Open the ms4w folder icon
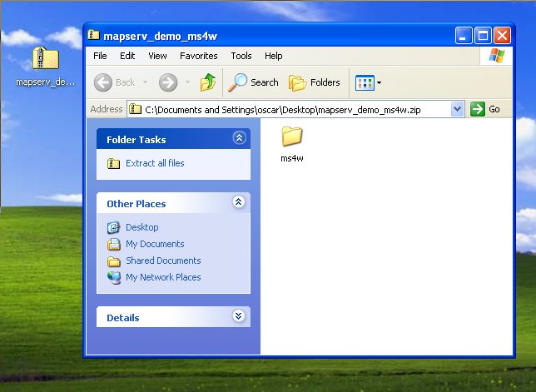Viewport: 536px width, 392px height. tap(292, 137)
